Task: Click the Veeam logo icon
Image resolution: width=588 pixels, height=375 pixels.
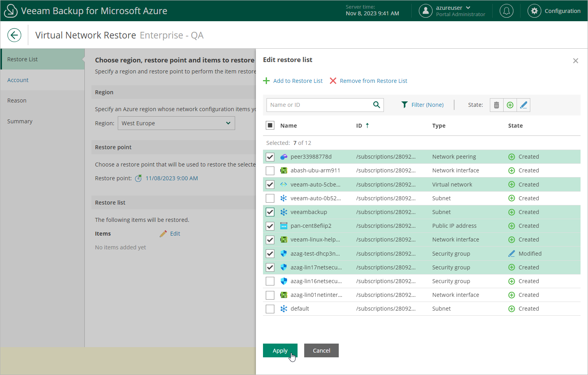Action: (x=11, y=11)
